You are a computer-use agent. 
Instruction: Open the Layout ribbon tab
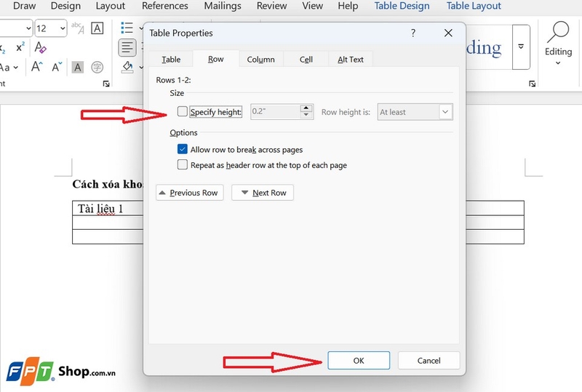click(x=111, y=6)
